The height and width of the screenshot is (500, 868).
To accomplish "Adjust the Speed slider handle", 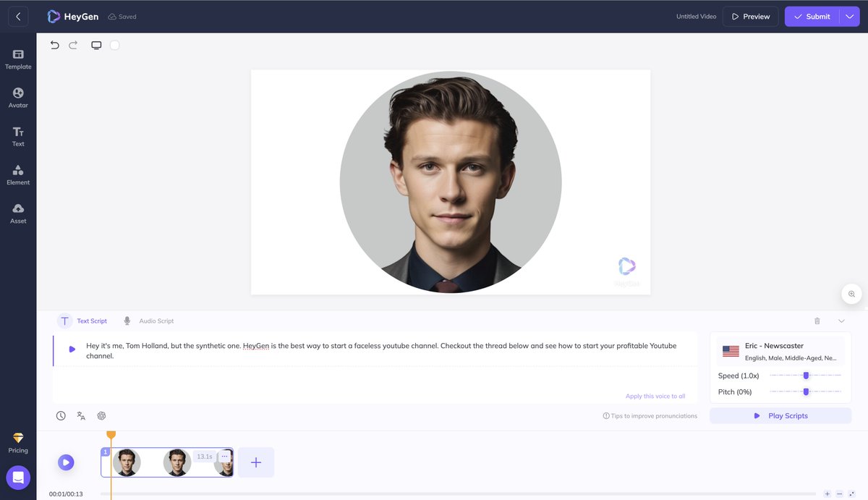I will coord(806,376).
